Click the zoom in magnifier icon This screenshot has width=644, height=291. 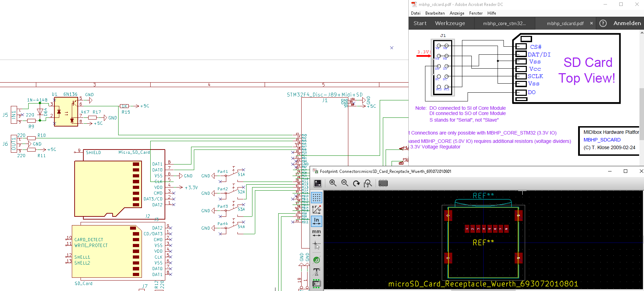click(333, 183)
